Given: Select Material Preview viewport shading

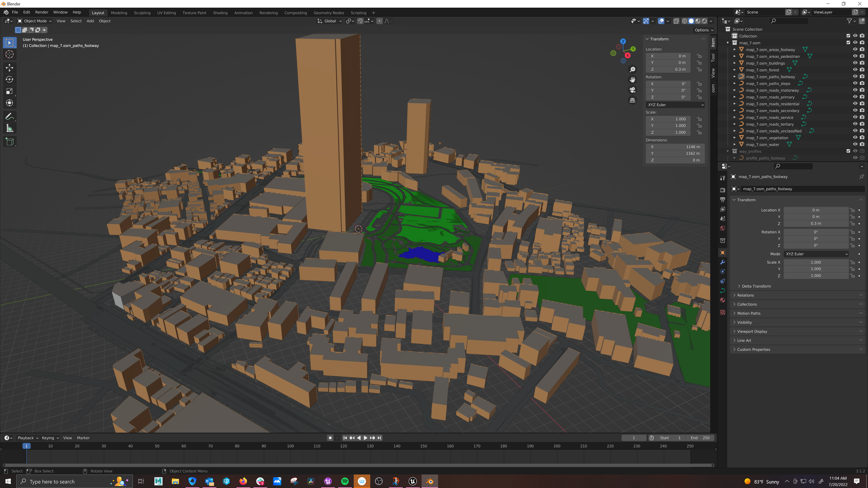Looking at the screenshot, I should [x=698, y=21].
